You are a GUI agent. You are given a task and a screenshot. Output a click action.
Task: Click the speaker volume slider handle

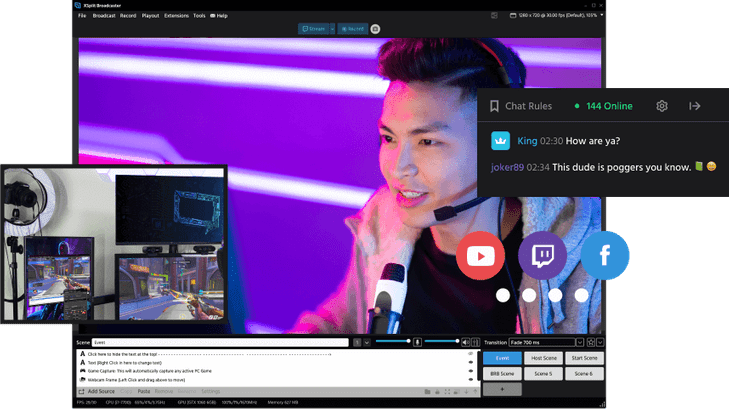457,341
